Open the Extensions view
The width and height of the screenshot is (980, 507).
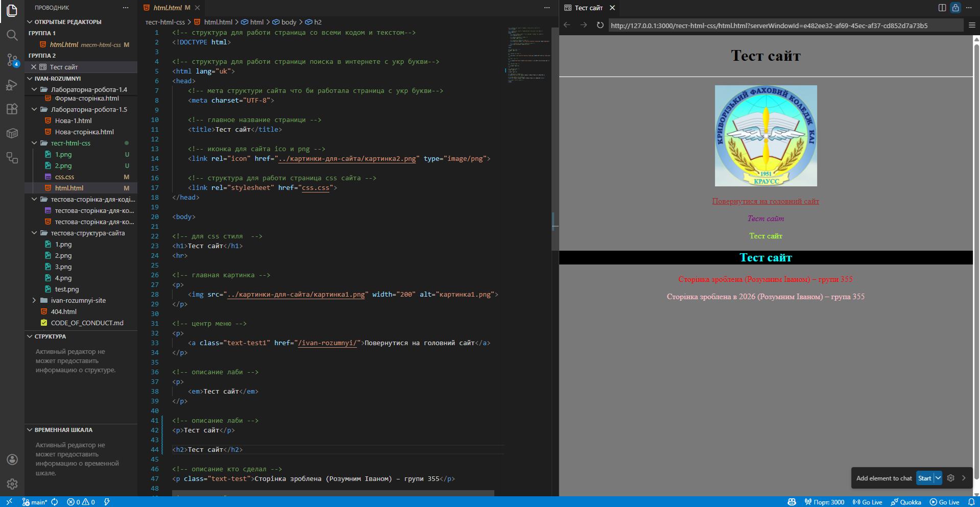click(12, 109)
